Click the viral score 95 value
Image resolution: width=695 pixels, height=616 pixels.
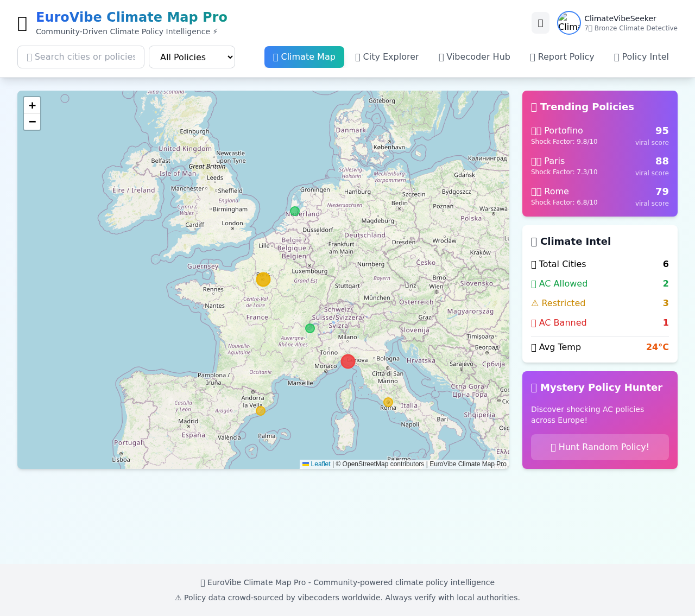pos(662,131)
